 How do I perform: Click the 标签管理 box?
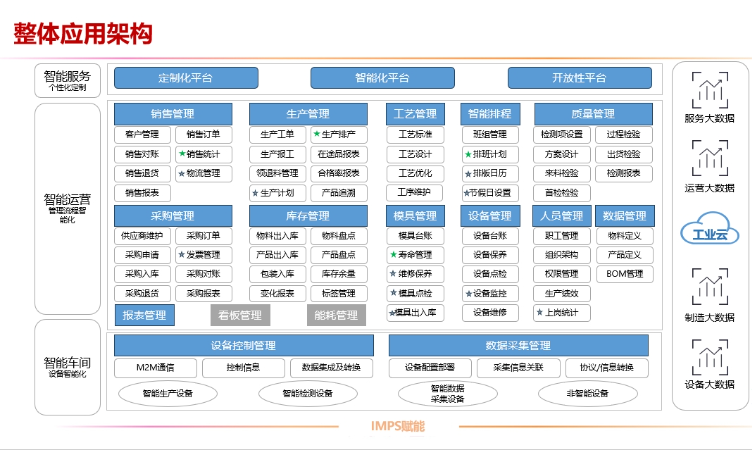point(339,293)
